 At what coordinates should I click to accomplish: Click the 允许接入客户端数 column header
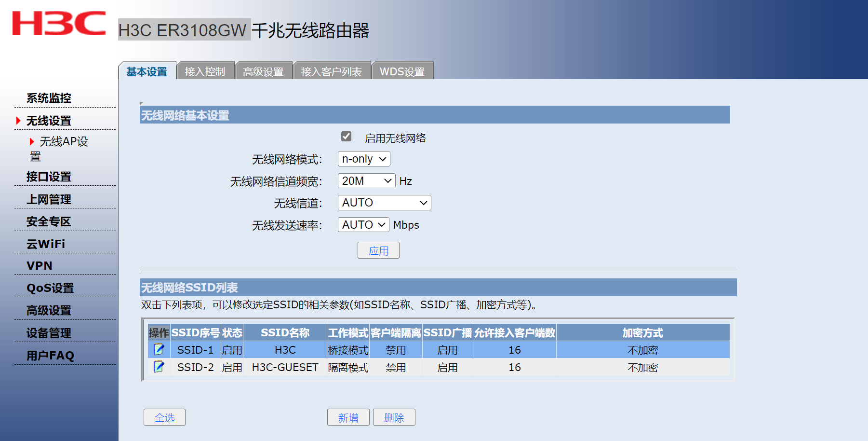click(515, 332)
